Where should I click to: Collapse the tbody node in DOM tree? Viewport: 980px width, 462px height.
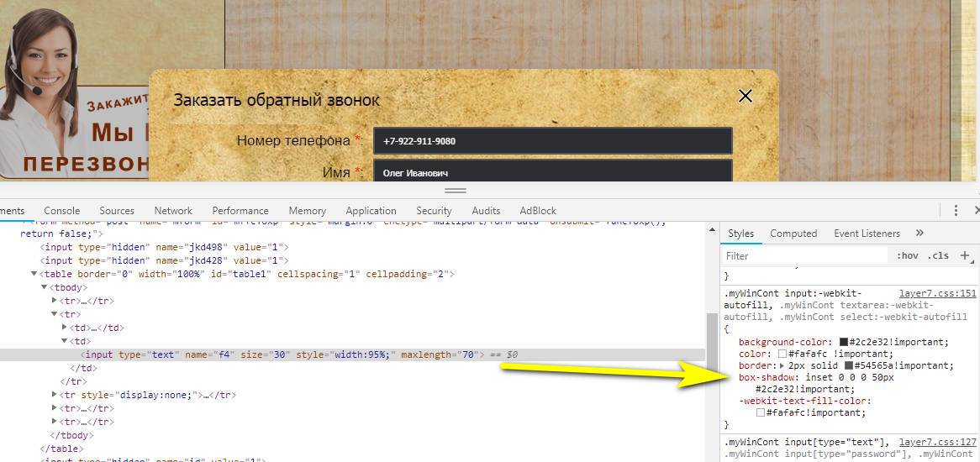45,288
